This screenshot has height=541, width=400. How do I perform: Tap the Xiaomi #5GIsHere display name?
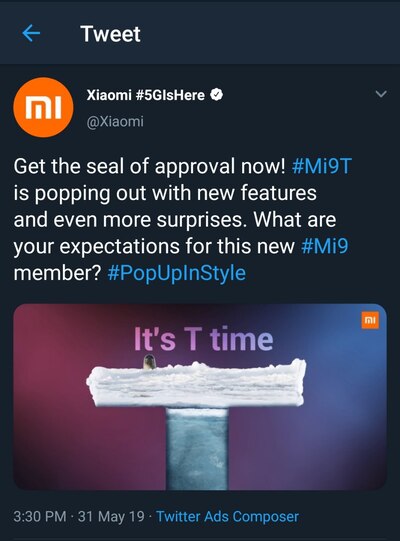[146, 95]
